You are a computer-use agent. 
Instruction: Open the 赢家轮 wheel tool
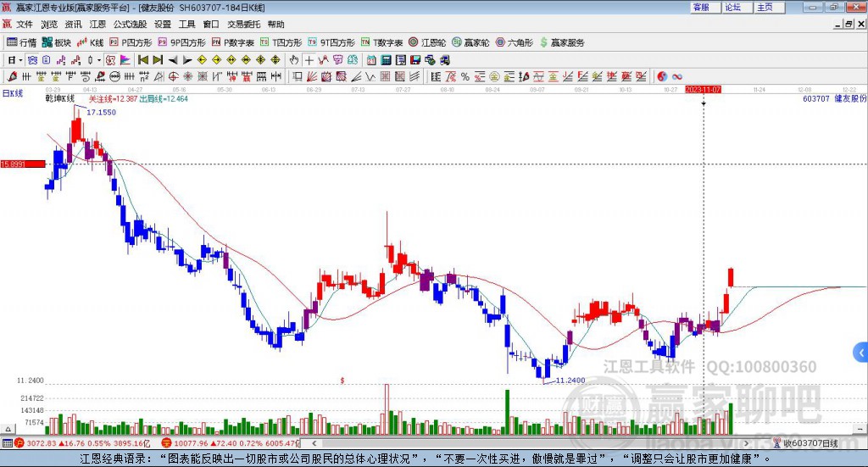pos(470,42)
